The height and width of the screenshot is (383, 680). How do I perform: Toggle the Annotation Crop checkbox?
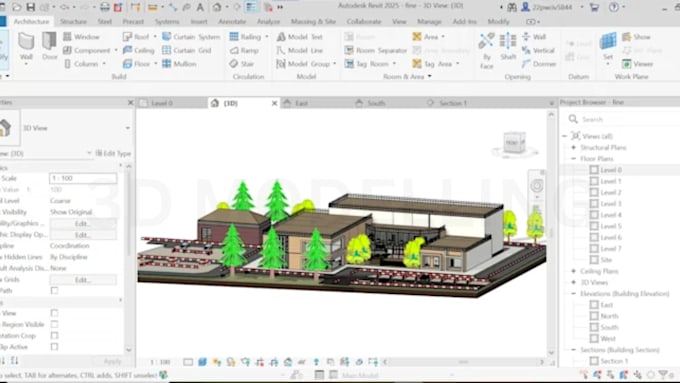pos(54,336)
